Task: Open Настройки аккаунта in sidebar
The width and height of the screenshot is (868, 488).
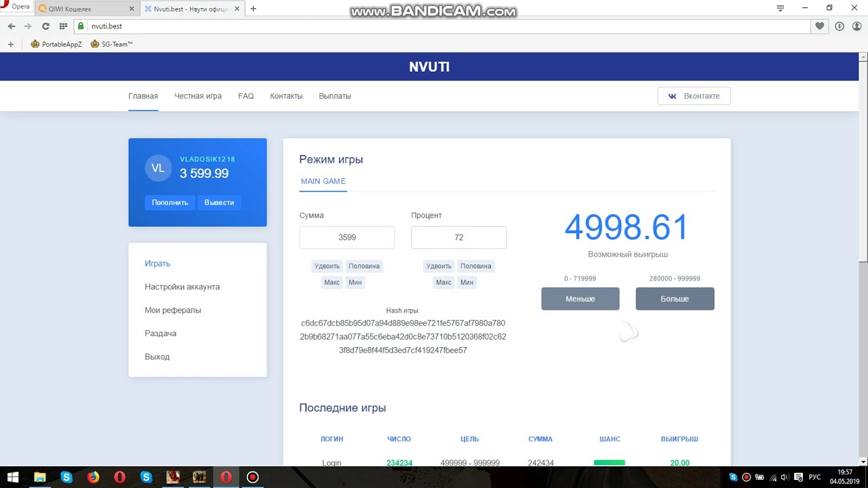Action: click(182, 287)
